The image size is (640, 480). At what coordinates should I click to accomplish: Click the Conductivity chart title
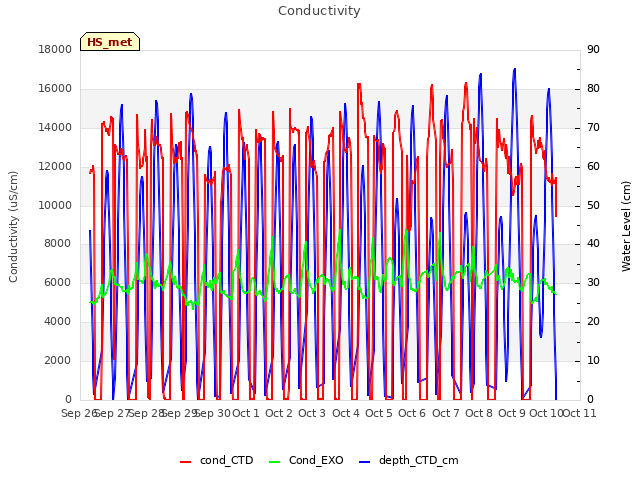319,11
